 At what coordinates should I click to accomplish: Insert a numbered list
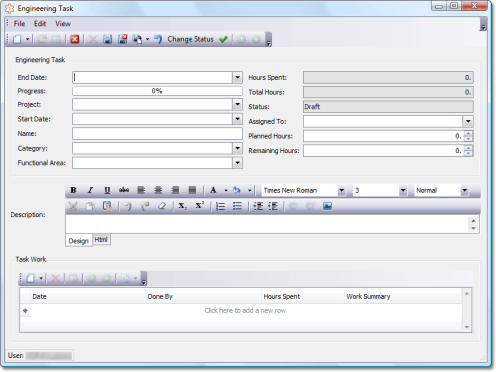(220, 206)
